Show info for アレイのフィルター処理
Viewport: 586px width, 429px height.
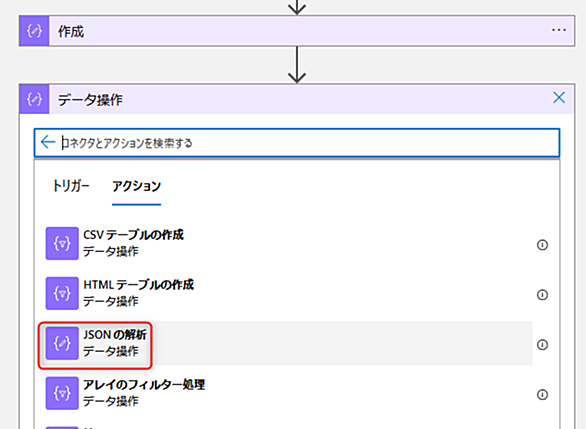542,395
